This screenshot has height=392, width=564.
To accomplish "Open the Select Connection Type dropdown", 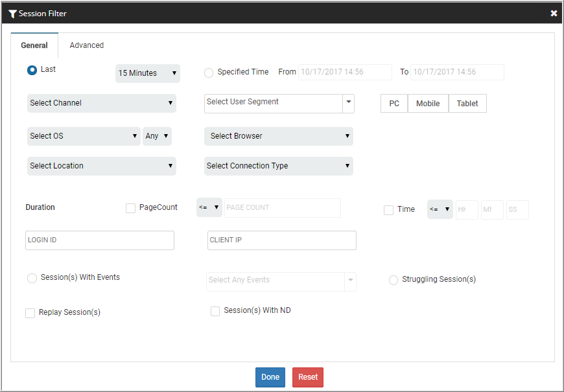I will pyautogui.click(x=279, y=166).
